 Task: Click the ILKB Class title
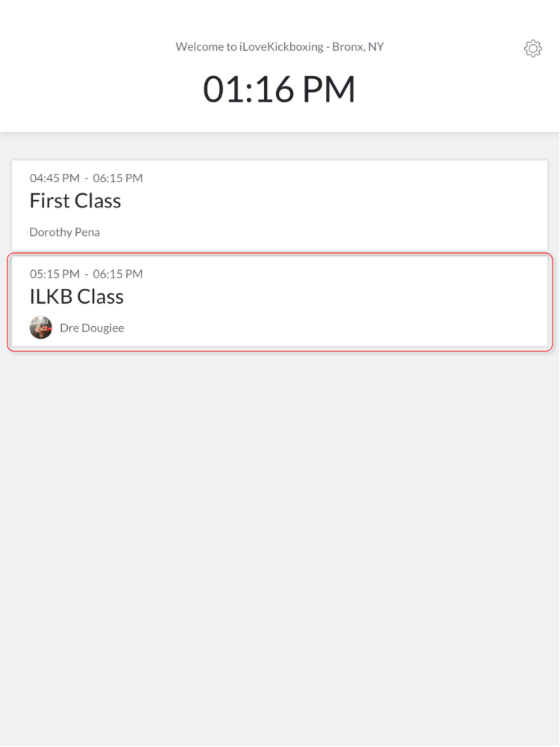(x=77, y=296)
